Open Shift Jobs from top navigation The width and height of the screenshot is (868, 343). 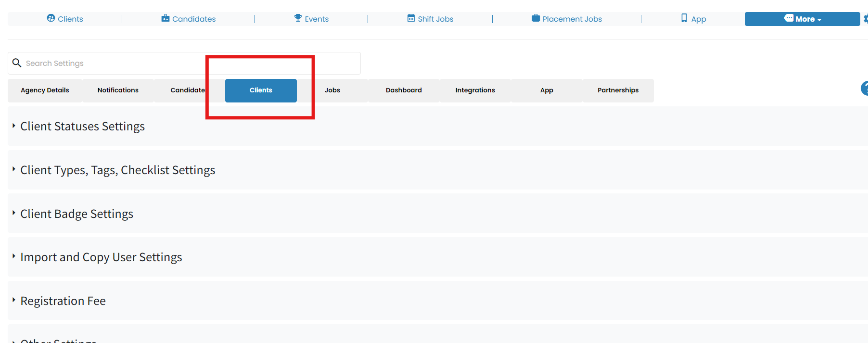[x=430, y=19]
